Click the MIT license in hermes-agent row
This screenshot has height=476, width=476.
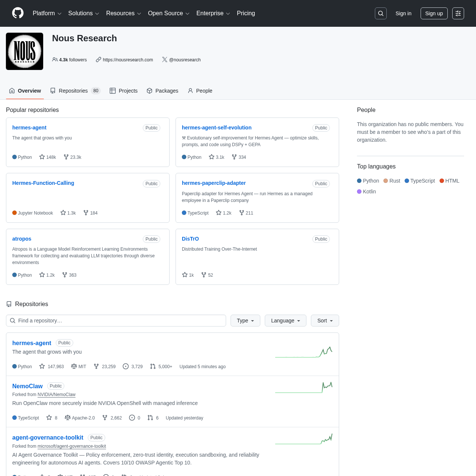pyautogui.click(x=78, y=366)
